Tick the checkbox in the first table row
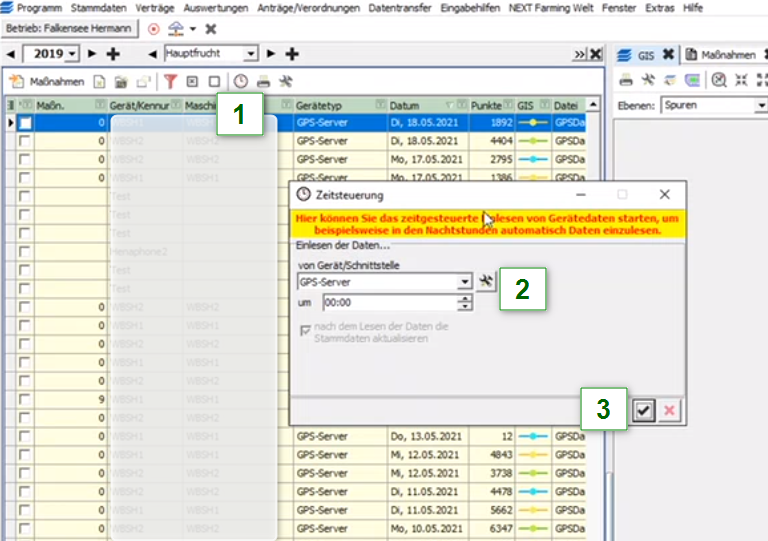 tap(25, 123)
